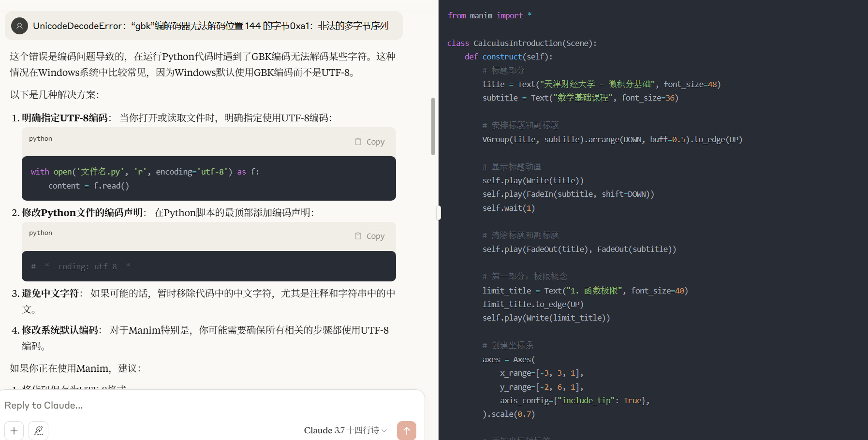This screenshot has height=440, width=868.
Task: Click the user avatar icon beside the error message
Action: 19,26
